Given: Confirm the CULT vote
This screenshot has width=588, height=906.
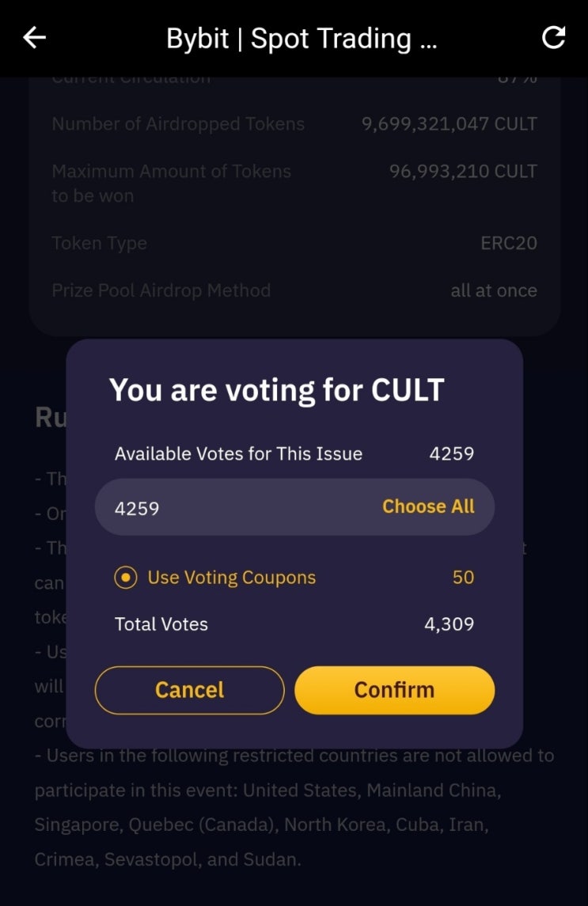Looking at the screenshot, I should click(x=394, y=690).
